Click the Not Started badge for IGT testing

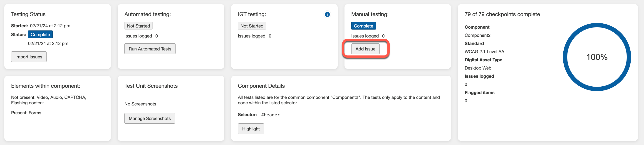pos(252,25)
